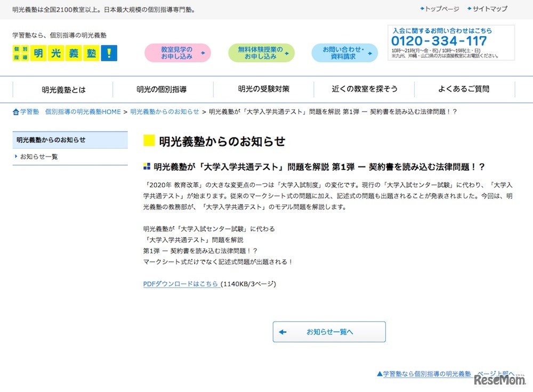Open 明光義塾とは menu item
Screen dimensions: 533x392
click(63, 89)
